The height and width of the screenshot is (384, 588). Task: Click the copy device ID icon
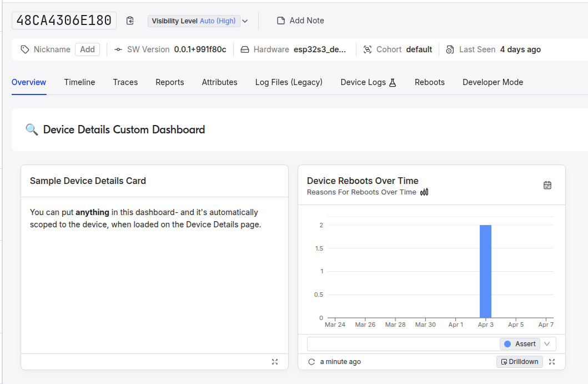[130, 20]
